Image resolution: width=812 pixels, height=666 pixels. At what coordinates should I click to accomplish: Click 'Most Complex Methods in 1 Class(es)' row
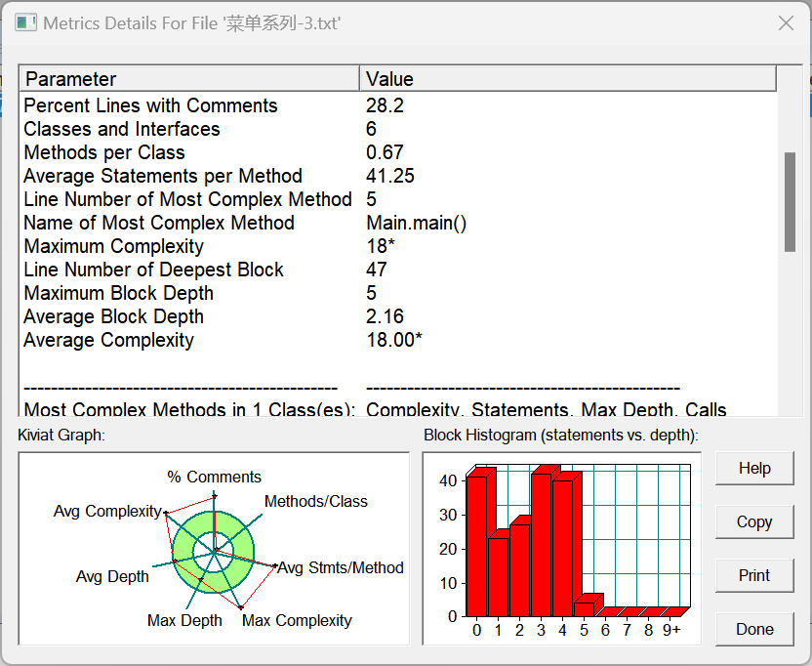[398, 409]
